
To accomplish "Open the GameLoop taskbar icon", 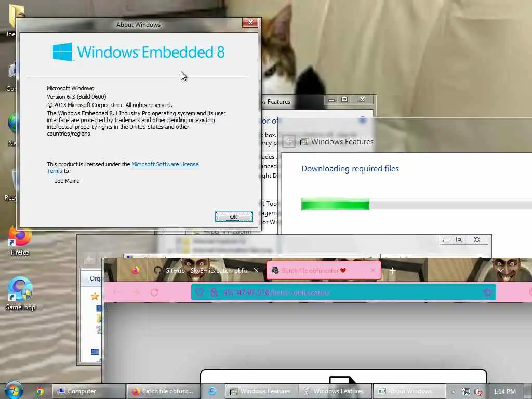I will click(x=212, y=391).
